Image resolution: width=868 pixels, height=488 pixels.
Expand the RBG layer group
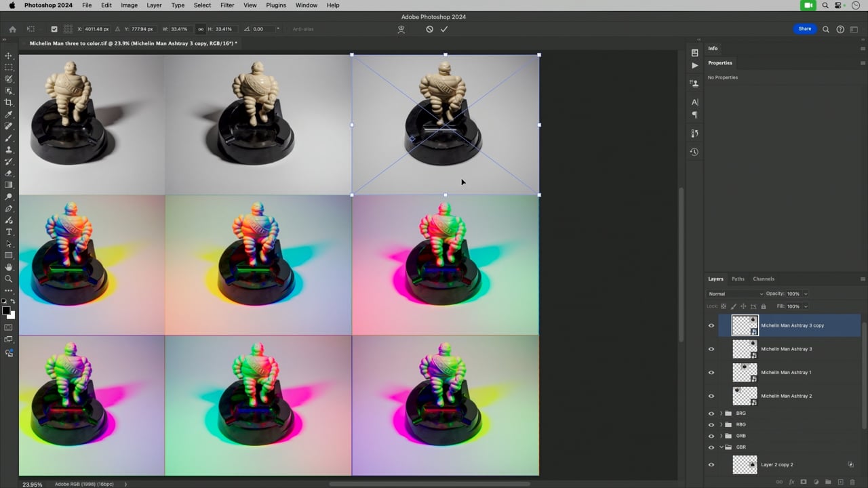[x=721, y=424]
